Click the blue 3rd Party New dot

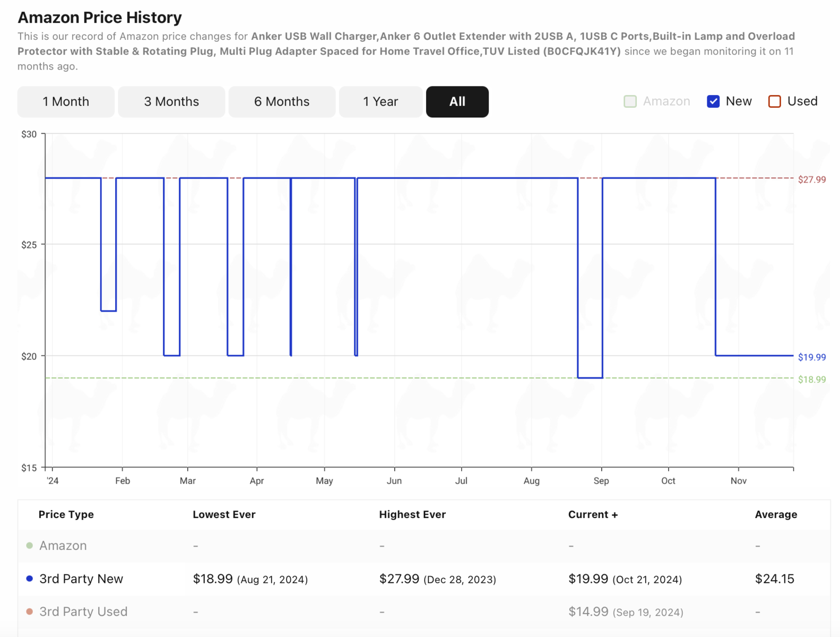point(30,579)
